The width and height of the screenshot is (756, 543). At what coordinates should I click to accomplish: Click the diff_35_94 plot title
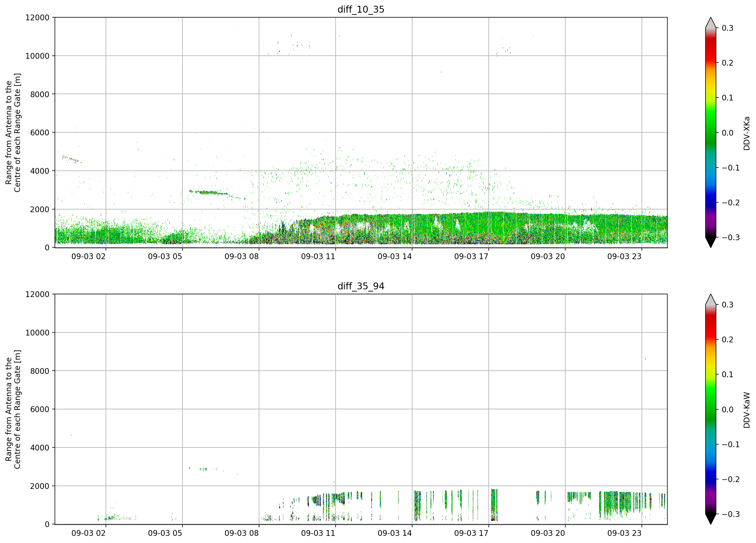pos(361,286)
